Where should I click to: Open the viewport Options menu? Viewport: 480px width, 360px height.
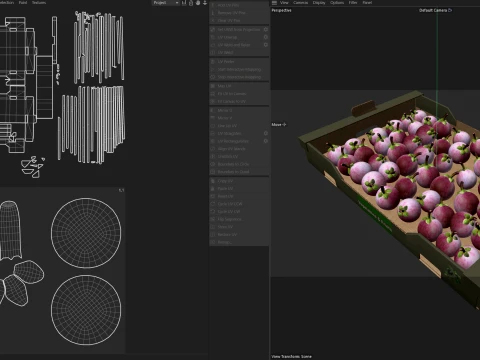(337, 3)
